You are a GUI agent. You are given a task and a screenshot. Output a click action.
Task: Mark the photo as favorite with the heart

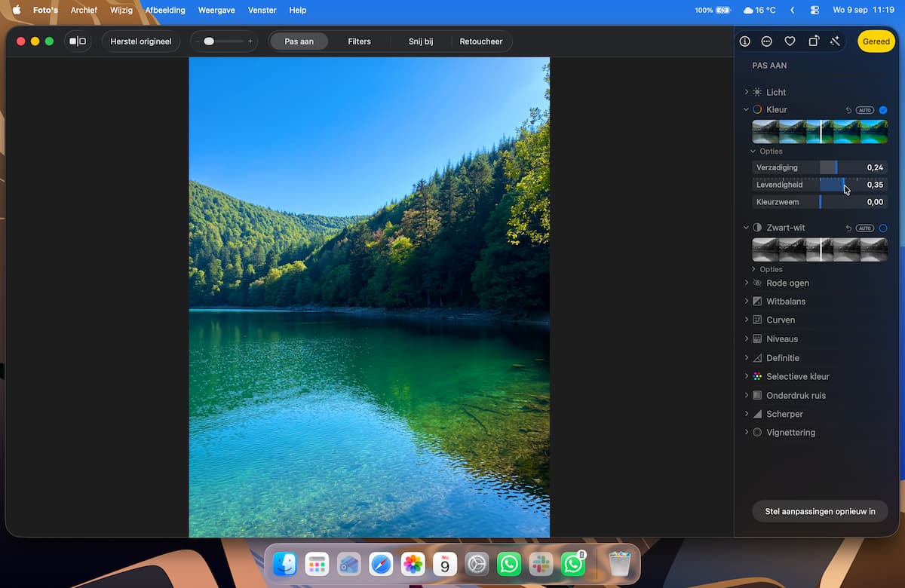[x=790, y=41]
